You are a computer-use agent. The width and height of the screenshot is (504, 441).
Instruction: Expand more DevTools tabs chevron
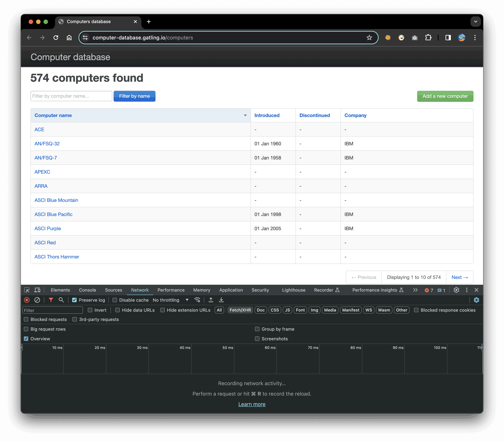[415, 290]
